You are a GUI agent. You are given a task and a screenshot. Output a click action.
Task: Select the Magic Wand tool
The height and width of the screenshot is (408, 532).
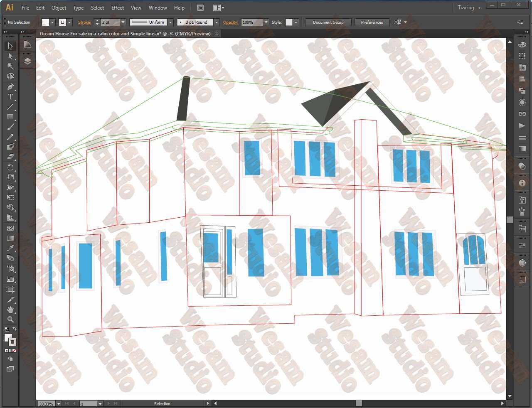[10, 66]
